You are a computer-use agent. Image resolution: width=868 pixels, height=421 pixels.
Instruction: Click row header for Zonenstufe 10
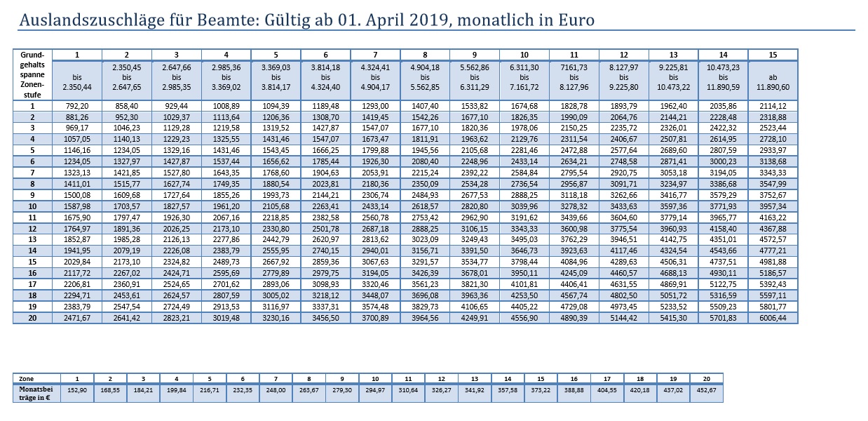coord(32,206)
